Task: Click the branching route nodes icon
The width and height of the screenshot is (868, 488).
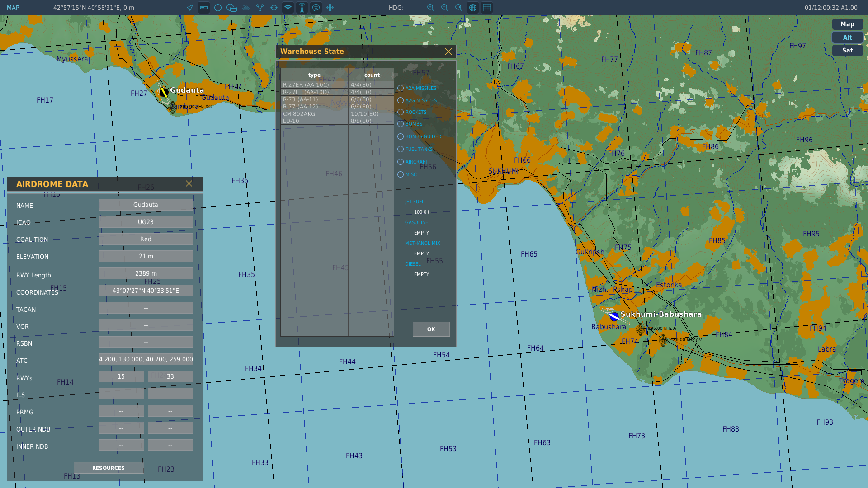Action: tap(260, 8)
